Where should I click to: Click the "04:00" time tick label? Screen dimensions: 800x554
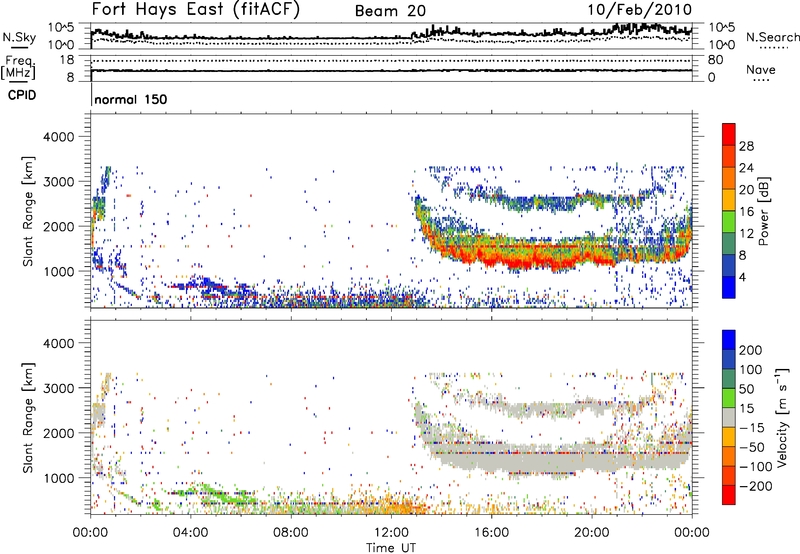coord(190,533)
